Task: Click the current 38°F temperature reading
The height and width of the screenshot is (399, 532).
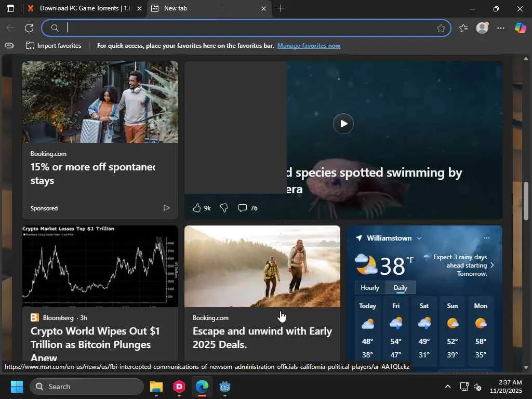Action: tap(396, 265)
